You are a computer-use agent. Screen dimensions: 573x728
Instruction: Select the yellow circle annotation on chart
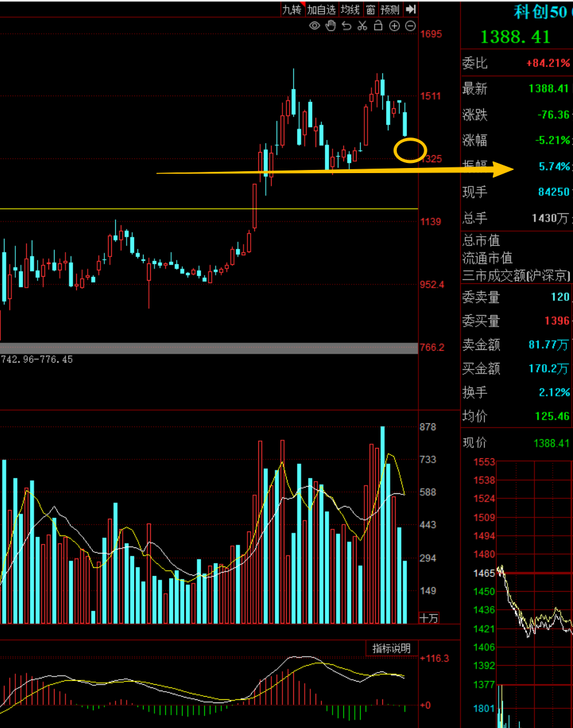coord(410,150)
